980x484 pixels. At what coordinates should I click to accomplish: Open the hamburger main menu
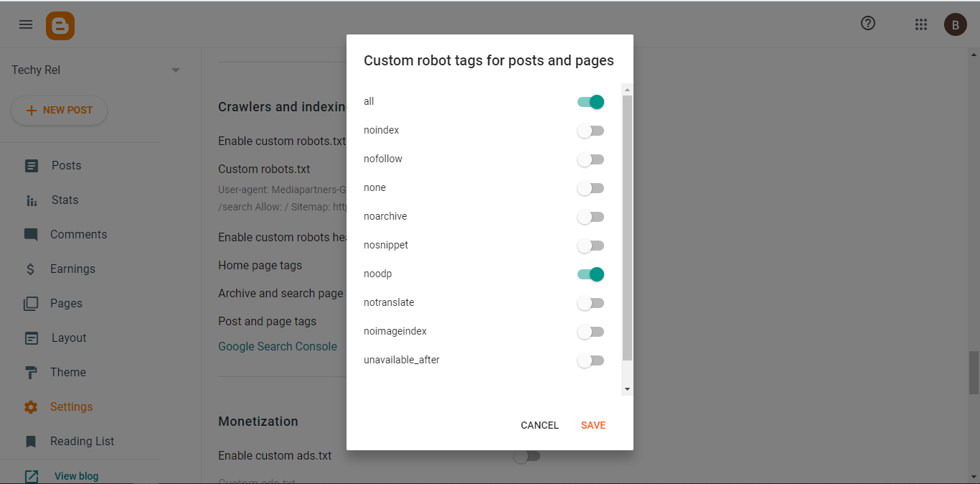[26, 24]
